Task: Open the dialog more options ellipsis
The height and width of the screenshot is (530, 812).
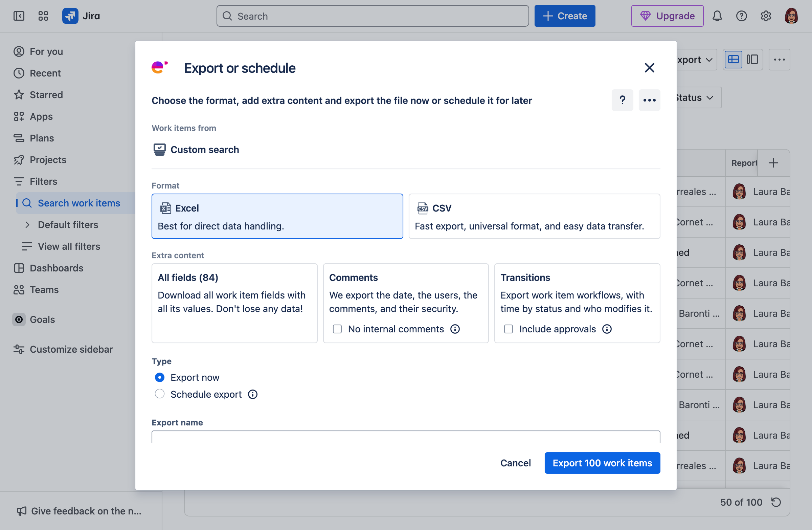Action: [x=649, y=100]
